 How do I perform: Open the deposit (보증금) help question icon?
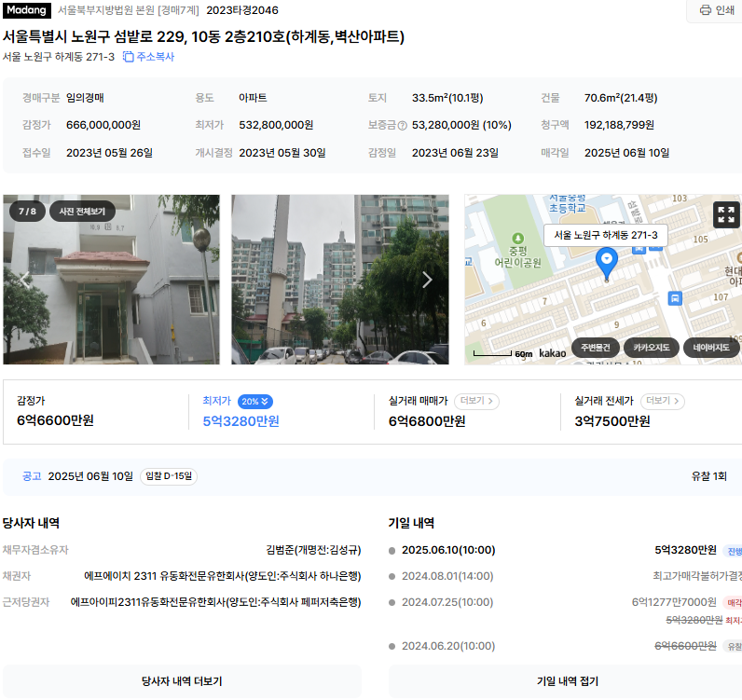click(403, 126)
